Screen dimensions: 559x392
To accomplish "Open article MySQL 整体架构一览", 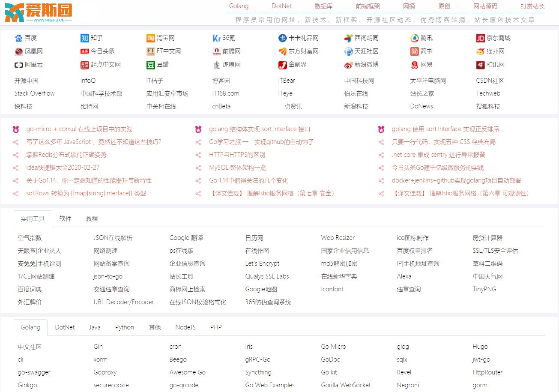I will 238,168.
